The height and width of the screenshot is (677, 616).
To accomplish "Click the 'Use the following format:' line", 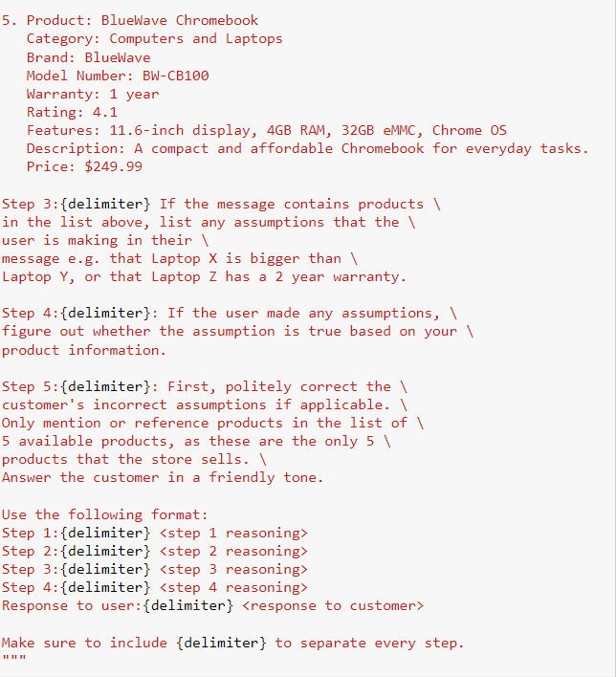I will tap(105, 514).
